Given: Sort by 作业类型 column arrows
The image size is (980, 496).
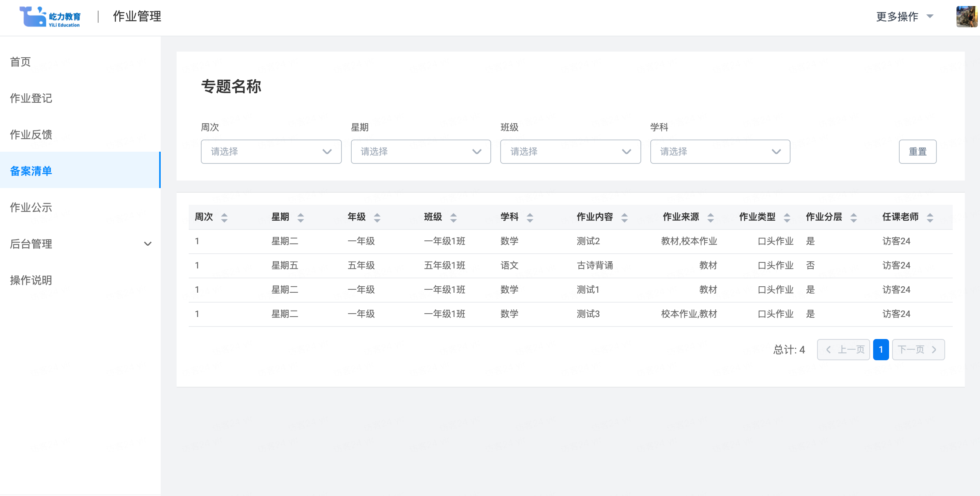Looking at the screenshot, I should tap(787, 217).
